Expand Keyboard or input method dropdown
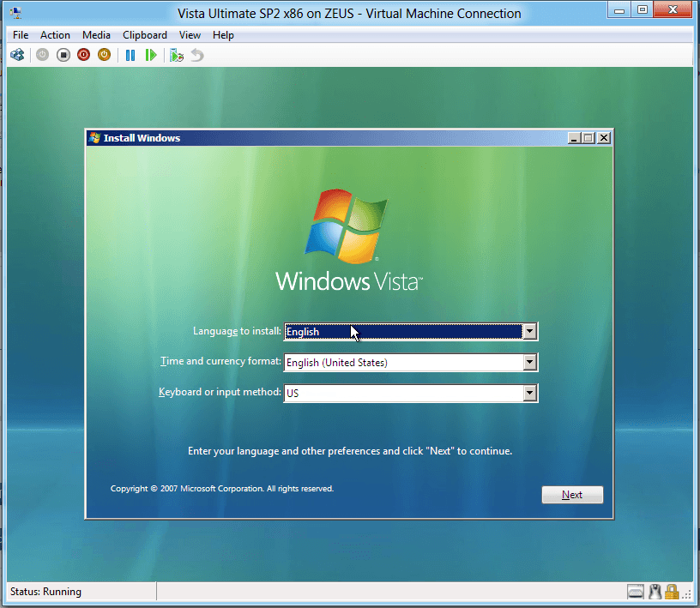Viewport: 700px width, 608px height. [530, 394]
